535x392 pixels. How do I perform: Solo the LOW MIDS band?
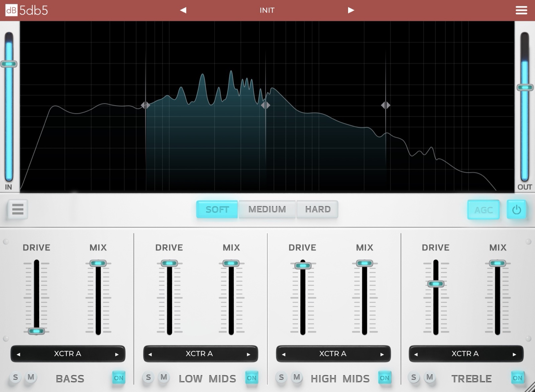click(x=148, y=378)
